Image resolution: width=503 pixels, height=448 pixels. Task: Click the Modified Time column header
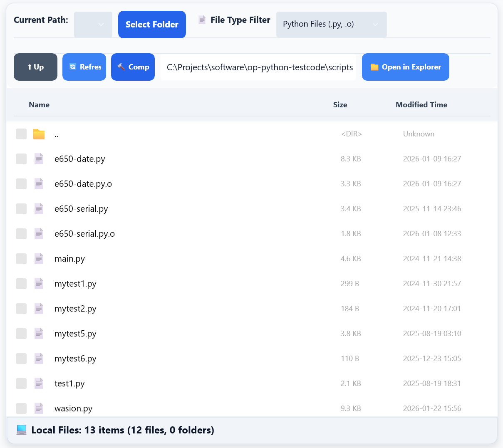[421, 104]
